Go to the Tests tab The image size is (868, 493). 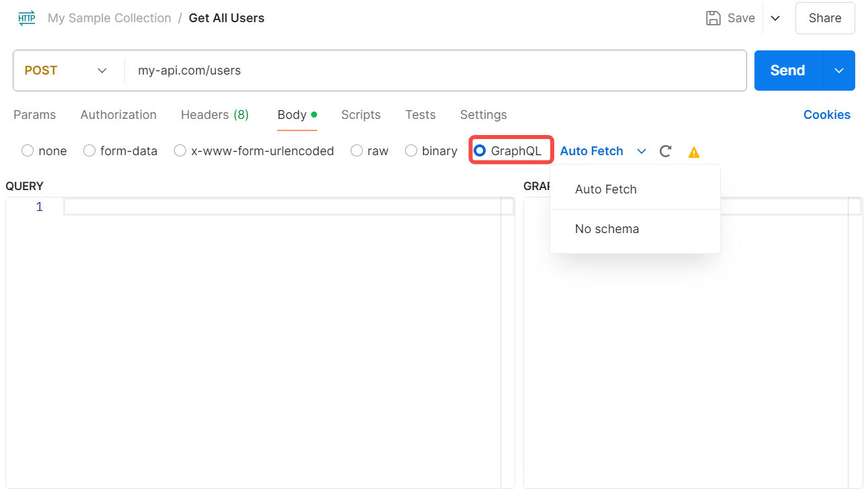tap(421, 115)
